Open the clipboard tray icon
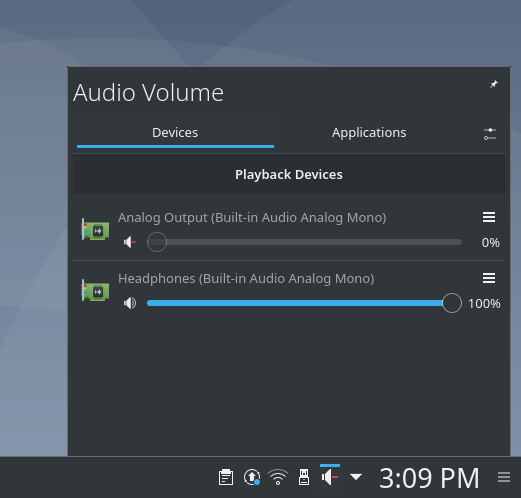521x498 pixels. coord(226,477)
